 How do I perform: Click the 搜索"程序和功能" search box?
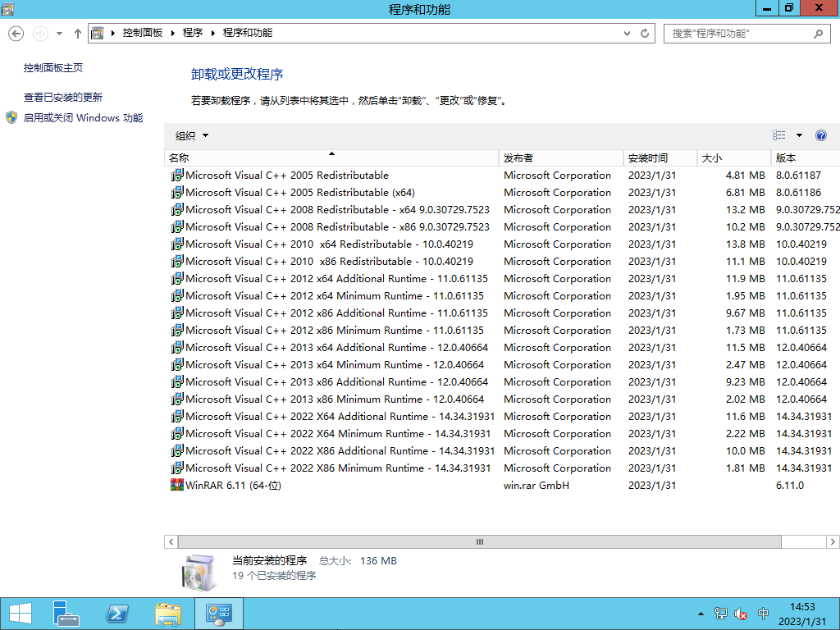click(738, 34)
